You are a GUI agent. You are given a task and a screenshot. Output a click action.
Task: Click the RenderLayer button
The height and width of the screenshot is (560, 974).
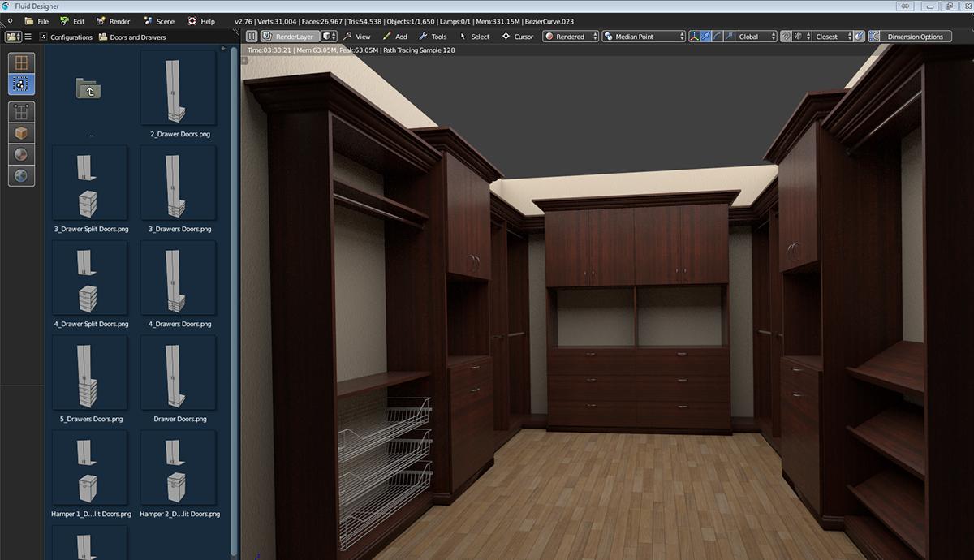[290, 37]
